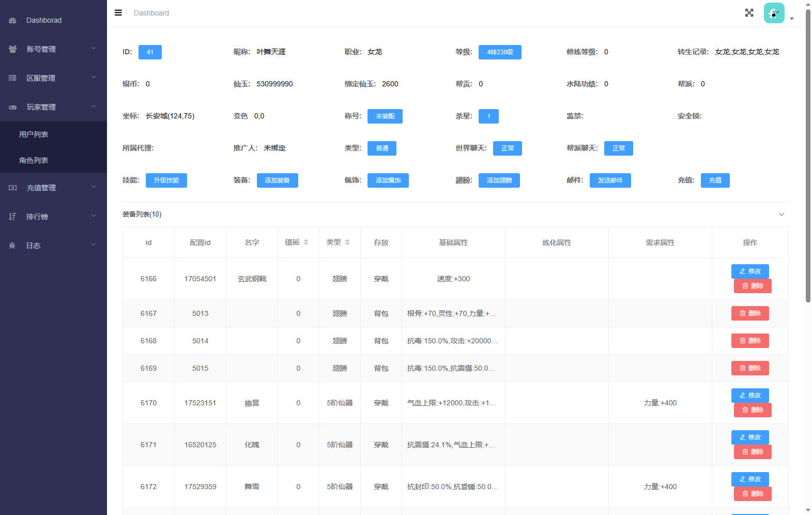Click the 添加翅膀 button
The width and height of the screenshot is (812, 515).
(x=499, y=180)
